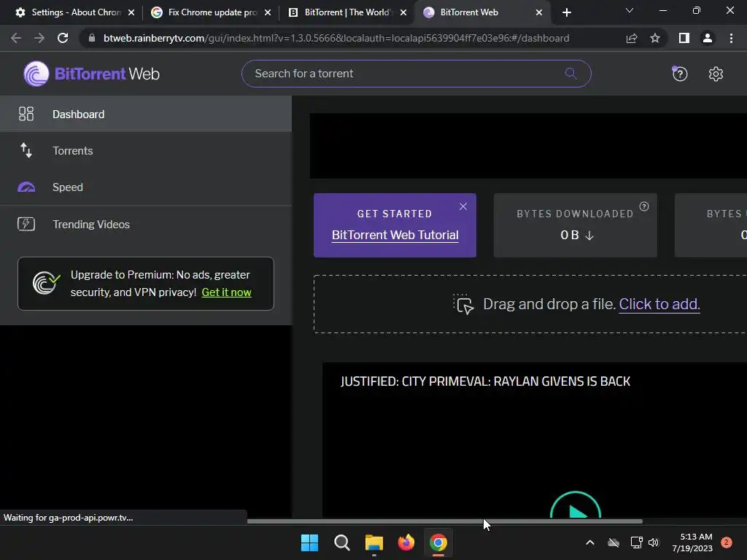The image size is (747, 560).
Task: Open BitTorrent Web settings gear
Action: [x=716, y=74]
